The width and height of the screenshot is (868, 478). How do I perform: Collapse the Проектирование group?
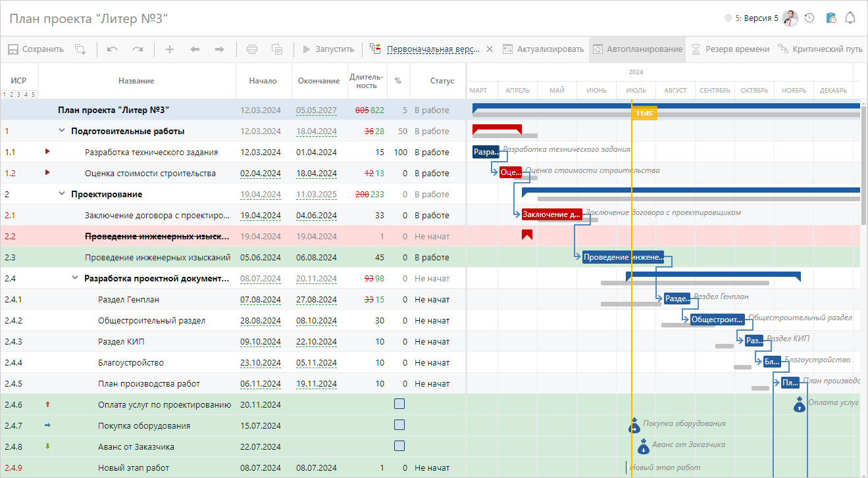click(x=62, y=194)
